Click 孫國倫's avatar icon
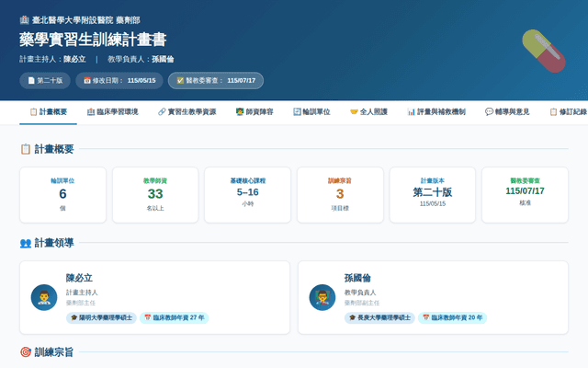 point(322,297)
